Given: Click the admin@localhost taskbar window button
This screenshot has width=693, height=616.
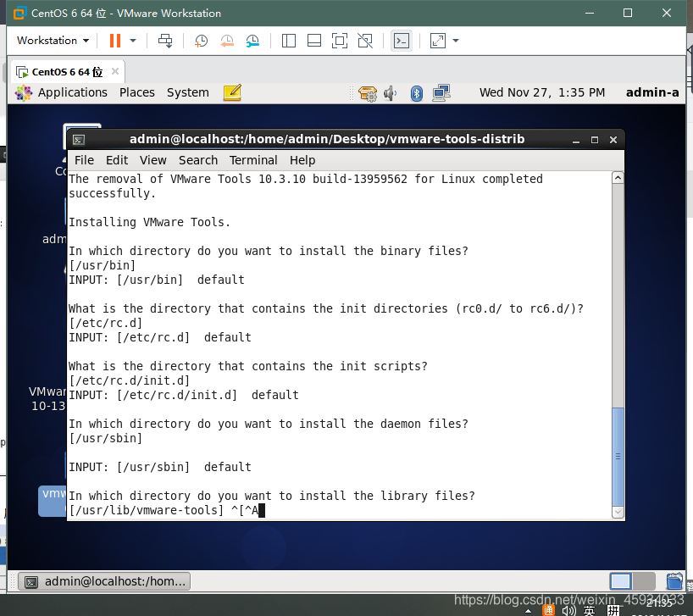Looking at the screenshot, I should [x=105, y=581].
